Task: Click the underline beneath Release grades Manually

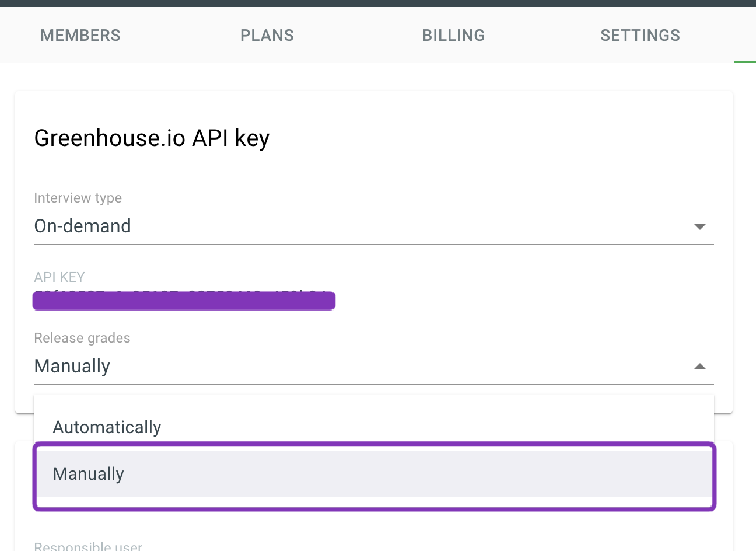Action: 373,385
